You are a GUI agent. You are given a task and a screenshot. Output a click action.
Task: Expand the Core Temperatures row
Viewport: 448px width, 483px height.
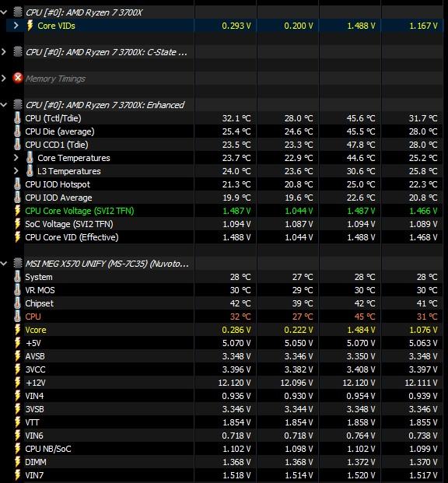pyautogui.click(x=16, y=158)
